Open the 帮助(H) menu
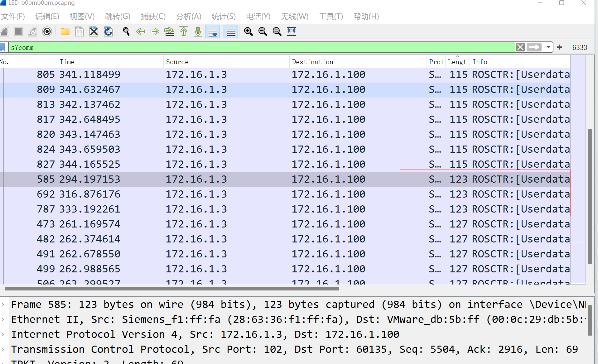 pyautogui.click(x=366, y=17)
